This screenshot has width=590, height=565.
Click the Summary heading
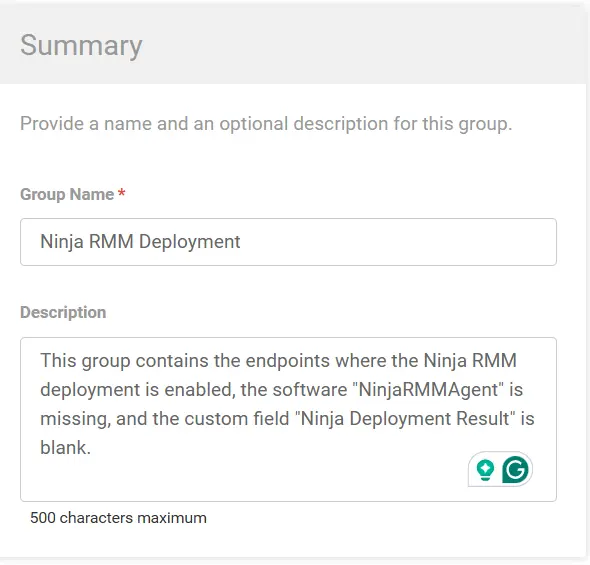tap(81, 46)
